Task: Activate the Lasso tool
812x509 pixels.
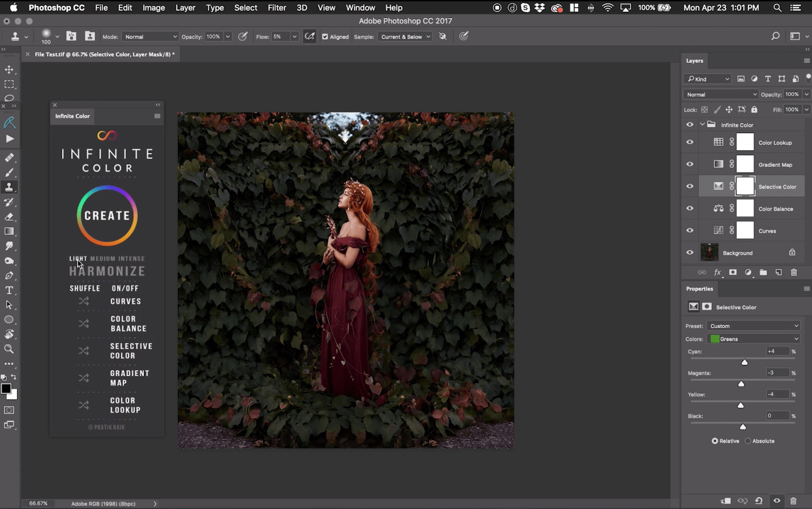Action: click(10, 98)
